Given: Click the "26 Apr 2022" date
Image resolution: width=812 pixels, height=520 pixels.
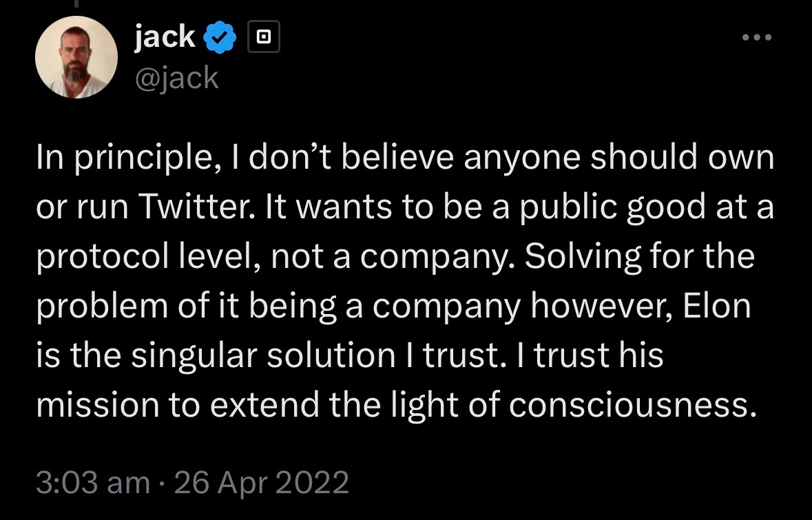Looking at the screenshot, I should (262, 483).
